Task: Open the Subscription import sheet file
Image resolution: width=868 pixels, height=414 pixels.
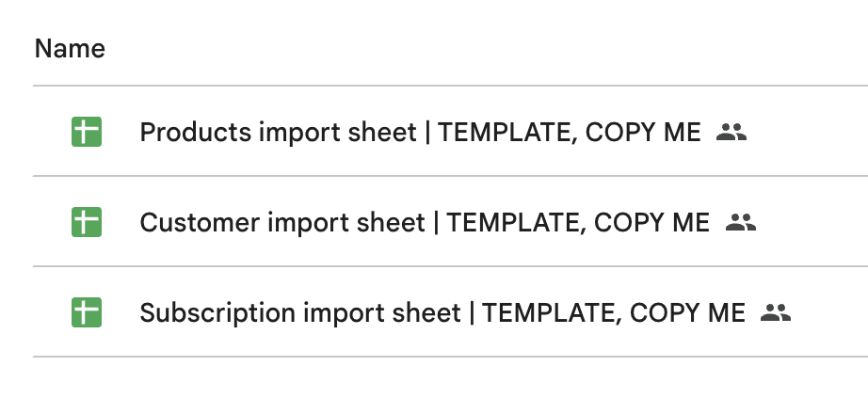Action: point(442,312)
